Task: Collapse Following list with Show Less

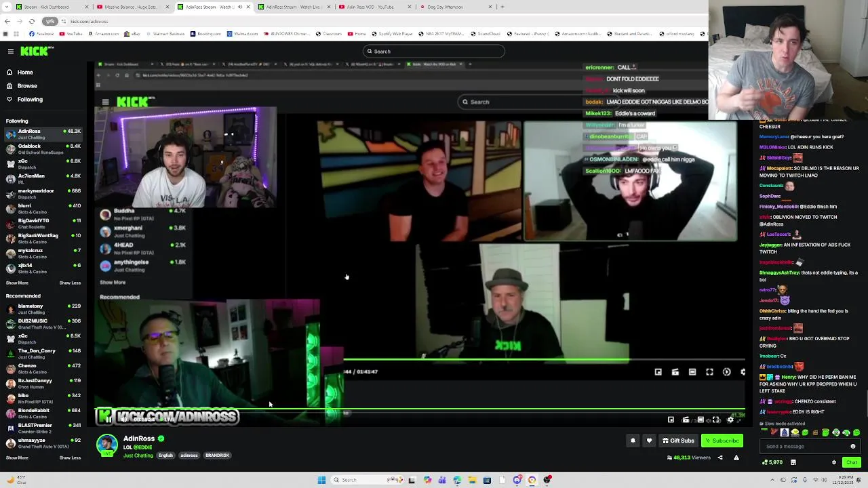Action: (70, 283)
